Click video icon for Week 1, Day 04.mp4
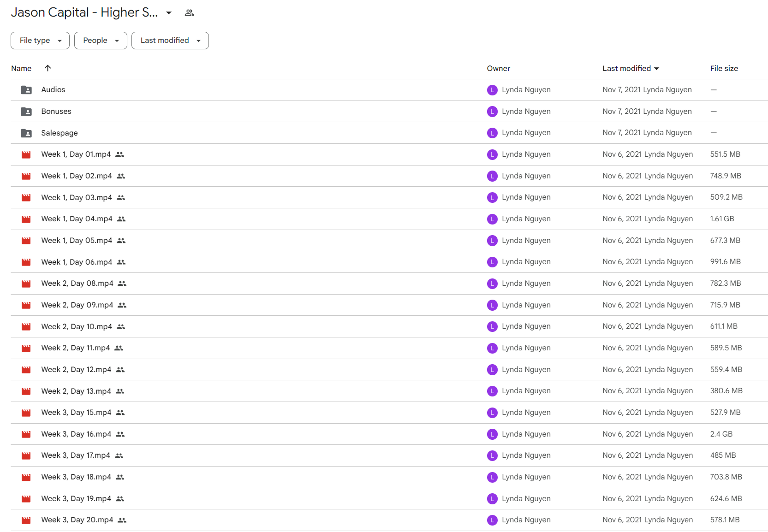768x532 pixels. point(26,219)
